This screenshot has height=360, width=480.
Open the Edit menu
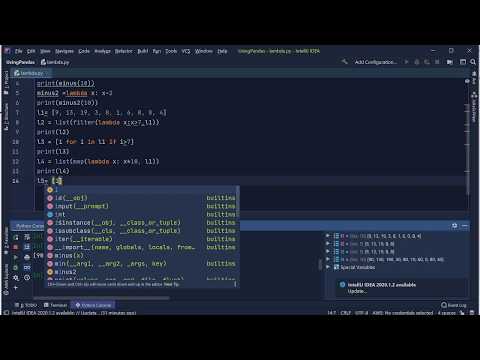click(x=31, y=51)
